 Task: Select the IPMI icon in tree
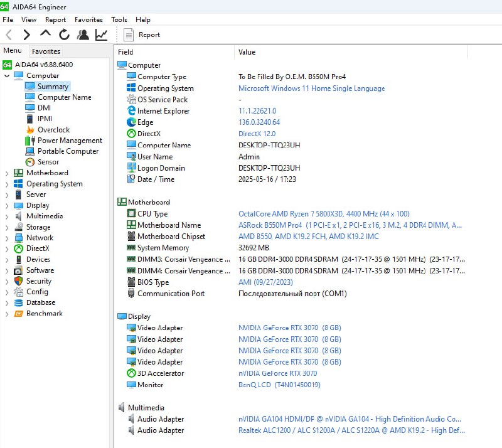tap(29, 119)
